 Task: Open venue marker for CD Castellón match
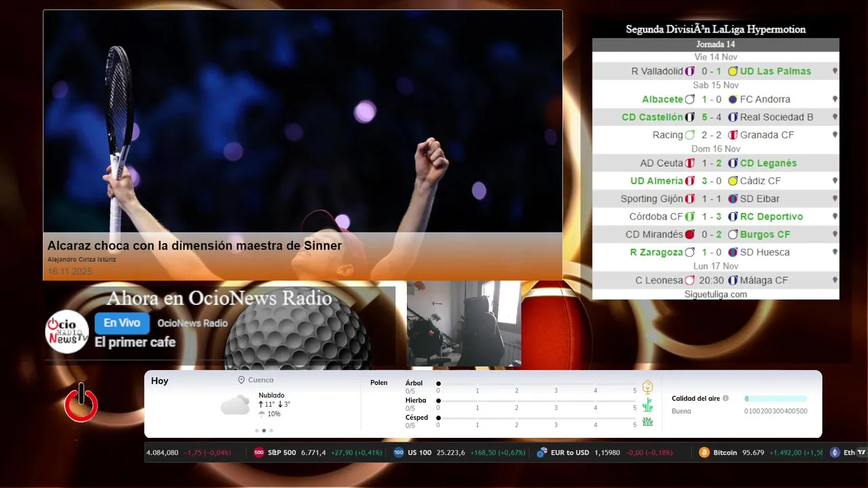click(x=835, y=117)
